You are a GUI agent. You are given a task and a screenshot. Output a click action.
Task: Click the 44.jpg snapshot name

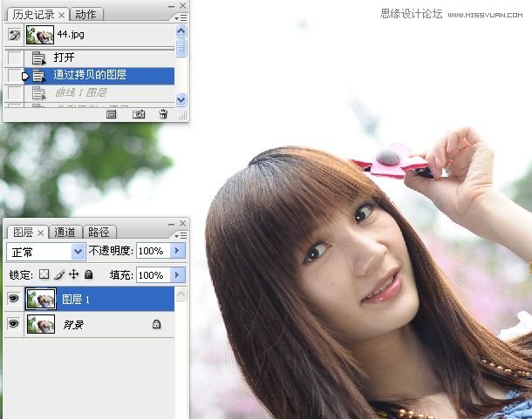coord(71,34)
